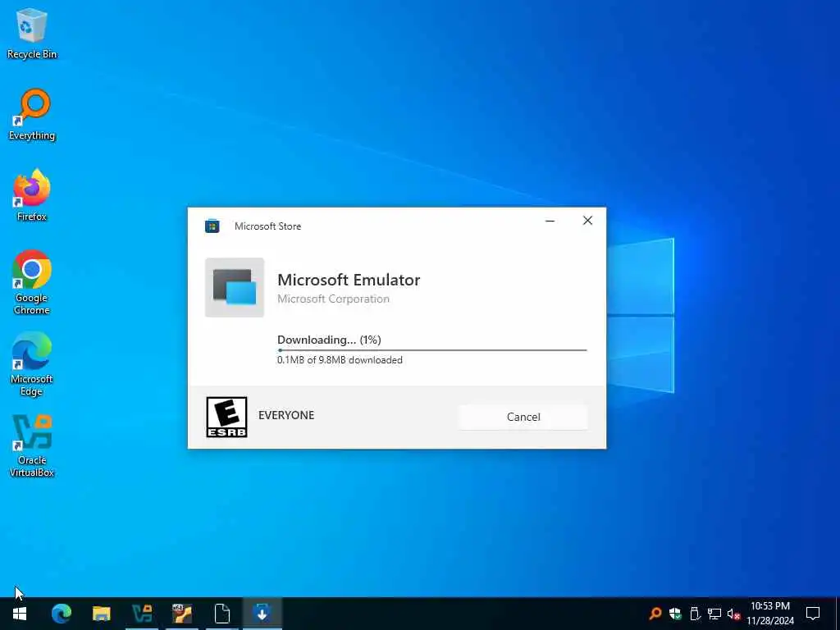Click the Microsoft Store logo in title bar

coord(212,226)
